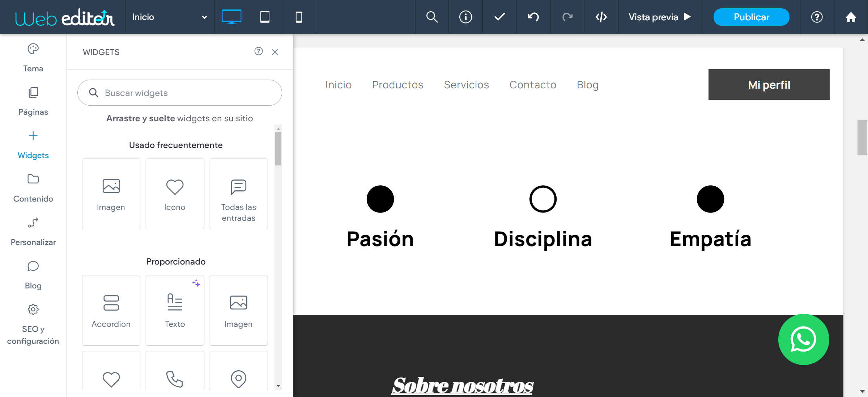
Task: Close the Widgets panel
Action: pos(275,52)
